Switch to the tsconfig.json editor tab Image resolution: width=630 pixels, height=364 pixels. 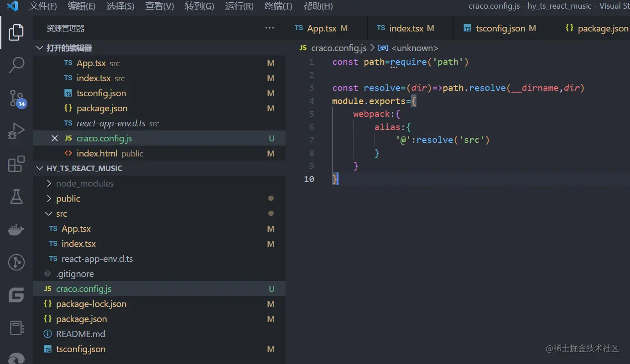click(x=500, y=28)
